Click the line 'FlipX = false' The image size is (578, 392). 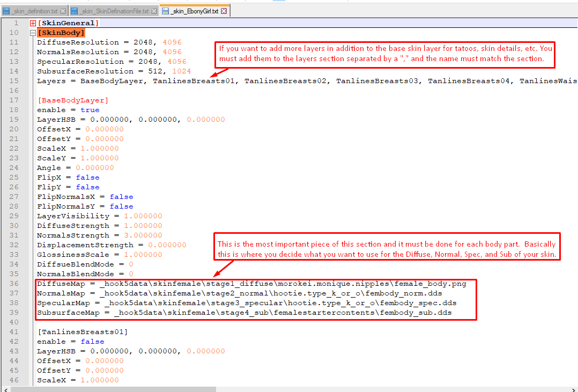[x=68, y=177]
